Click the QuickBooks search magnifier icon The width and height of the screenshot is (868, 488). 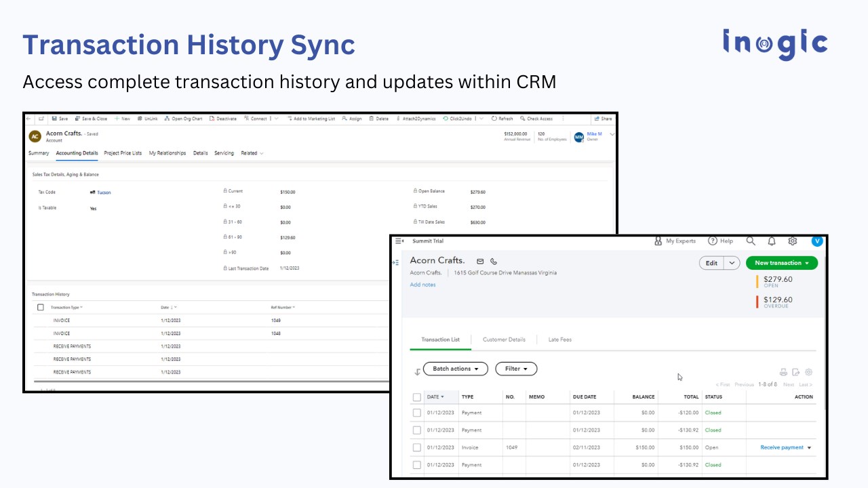click(751, 241)
